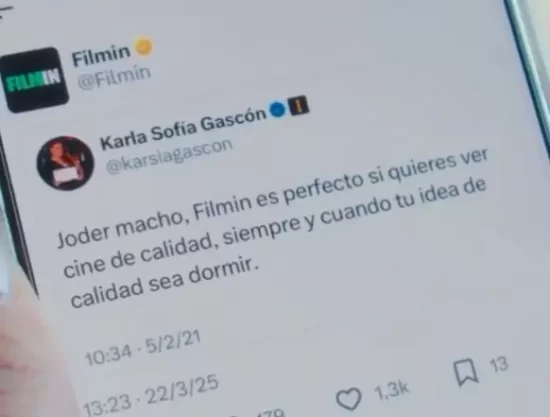Image resolution: width=550 pixels, height=417 pixels.
Task: Click 'cine de calidad' in the quoted tweet
Action: [141, 255]
